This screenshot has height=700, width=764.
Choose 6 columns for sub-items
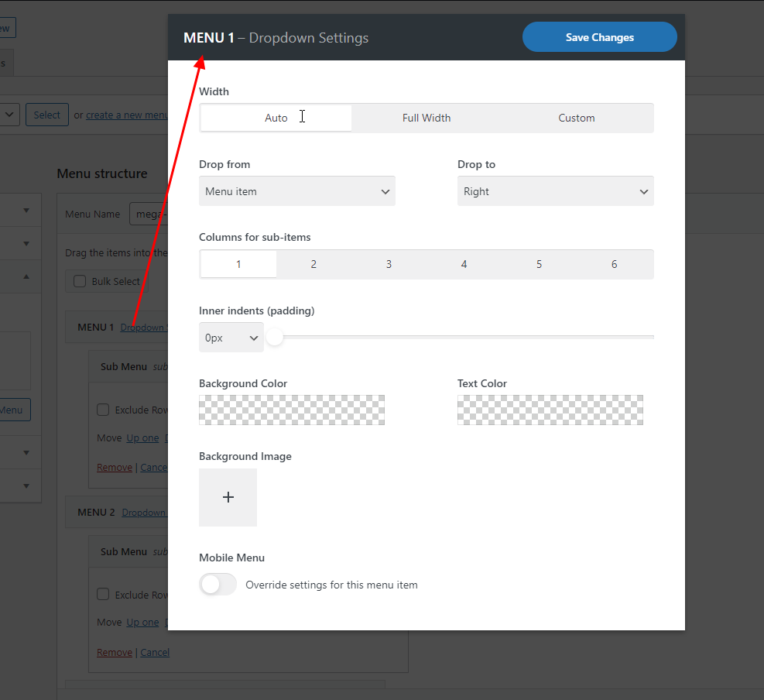click(x=614, y=264)
